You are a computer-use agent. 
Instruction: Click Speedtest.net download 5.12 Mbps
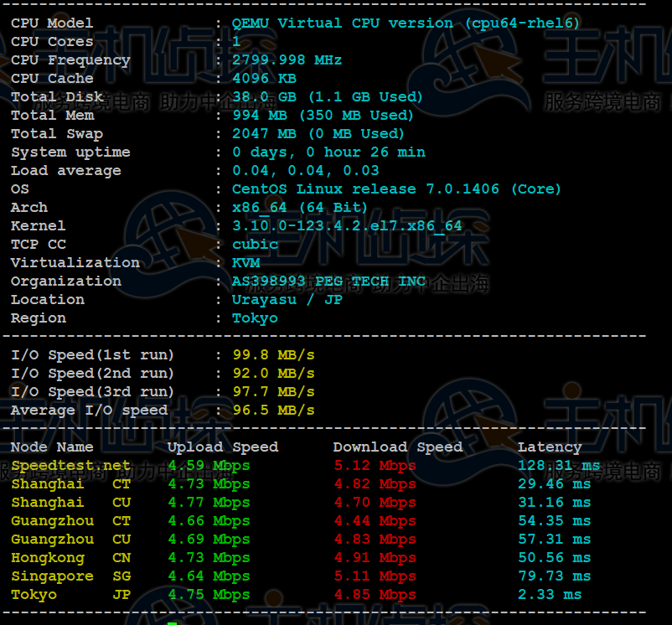375,465
